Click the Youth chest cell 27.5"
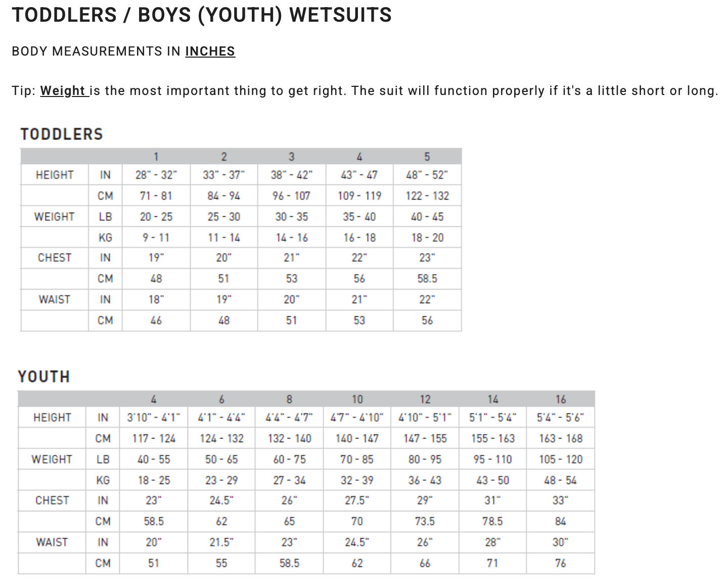The width and height of the screenshot is (728, 579). pos(357,501)
